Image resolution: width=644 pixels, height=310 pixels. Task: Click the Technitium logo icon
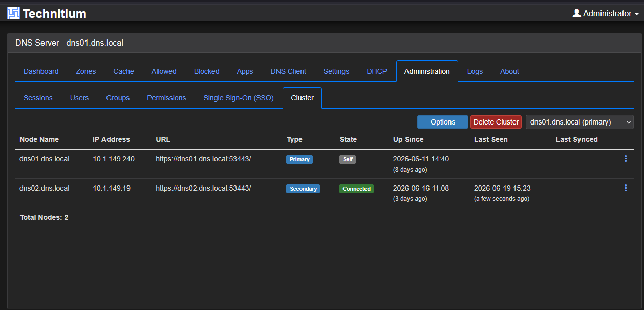coord(13,13)
